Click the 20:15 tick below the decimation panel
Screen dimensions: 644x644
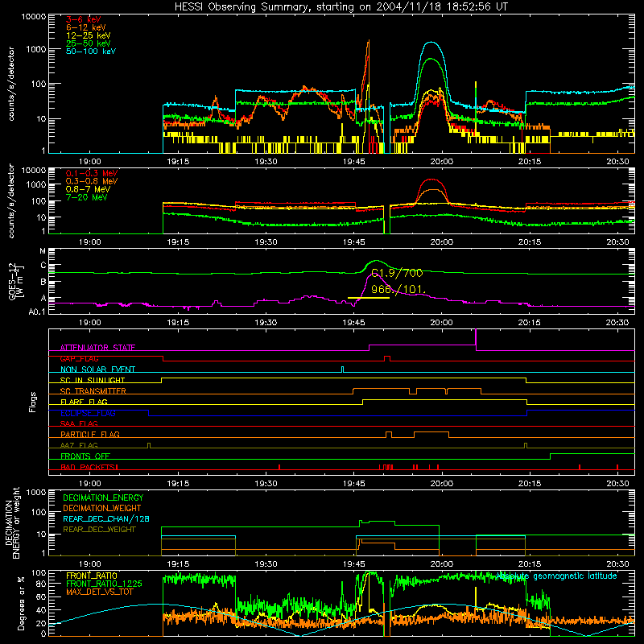click(530, 564)
